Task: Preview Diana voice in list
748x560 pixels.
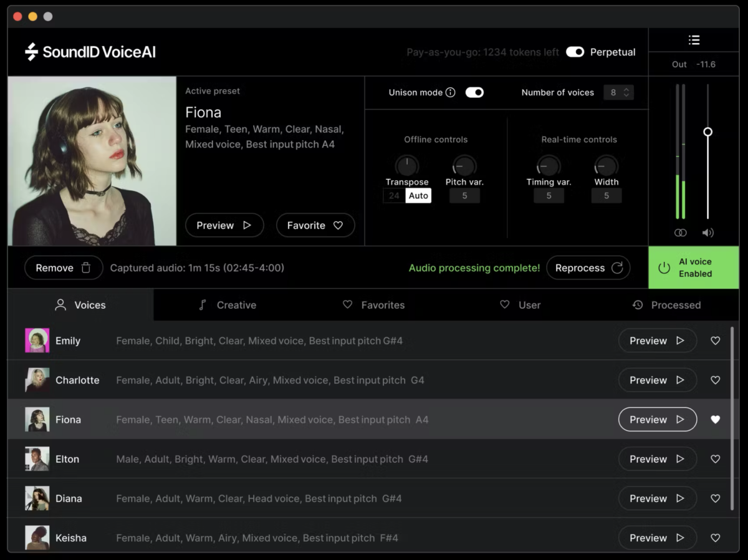Action: pyautogui.click(x=658, y=498)
